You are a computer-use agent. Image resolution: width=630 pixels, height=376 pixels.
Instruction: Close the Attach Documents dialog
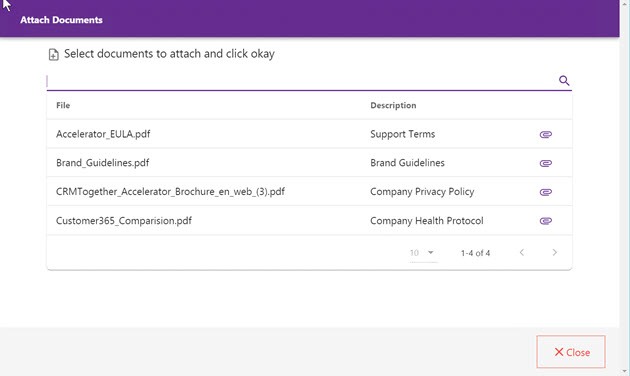point(571,352)
